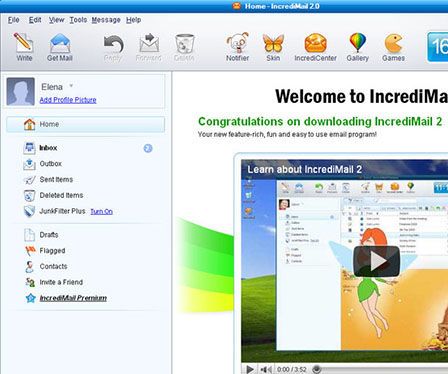The image size is (448, 374).
Task: Click the Deleted Items bin icon
Action: click(x=29, y=195)
